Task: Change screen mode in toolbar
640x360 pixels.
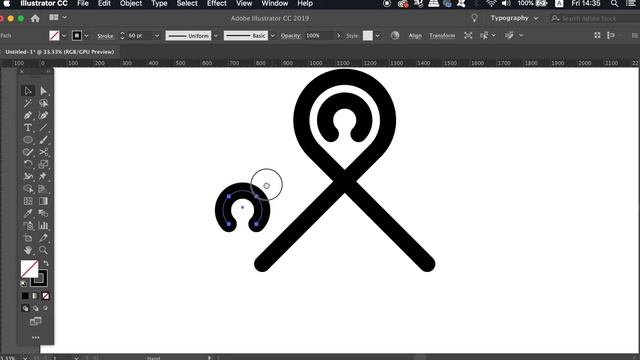Action: coord(36,322)
